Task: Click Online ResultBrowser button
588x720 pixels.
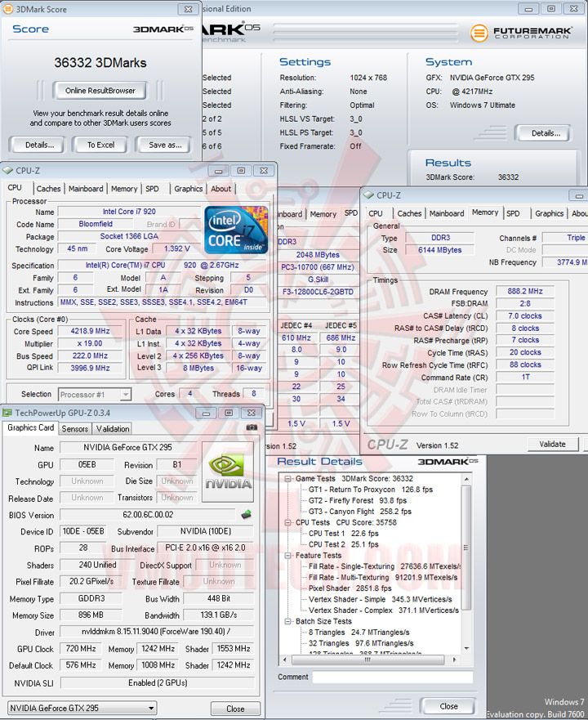Action: pyautogui.click(x=100, y=91)
